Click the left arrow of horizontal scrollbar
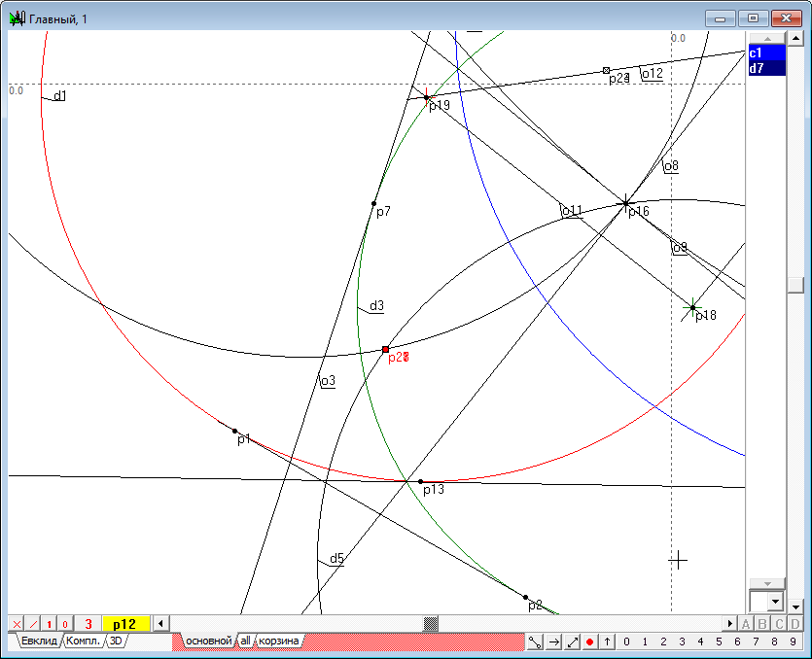Image resolution: width=812 pixels, height=659 pixels. pos(160,624)
